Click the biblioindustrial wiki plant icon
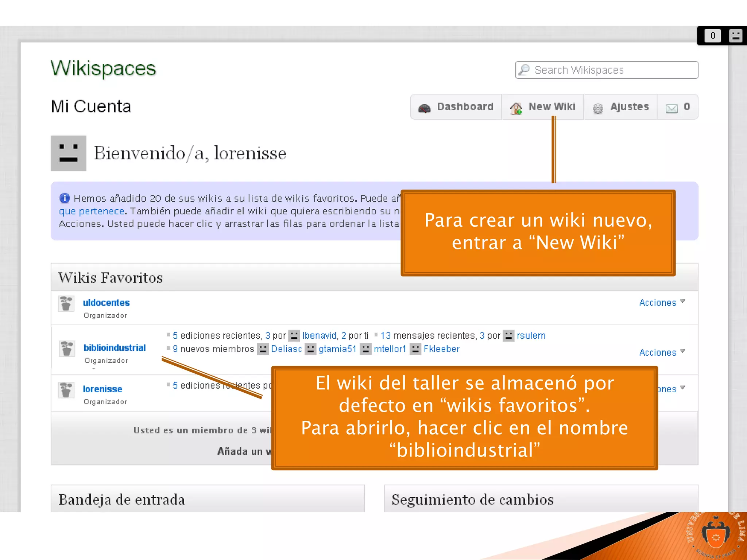 [x=67, y=349]
